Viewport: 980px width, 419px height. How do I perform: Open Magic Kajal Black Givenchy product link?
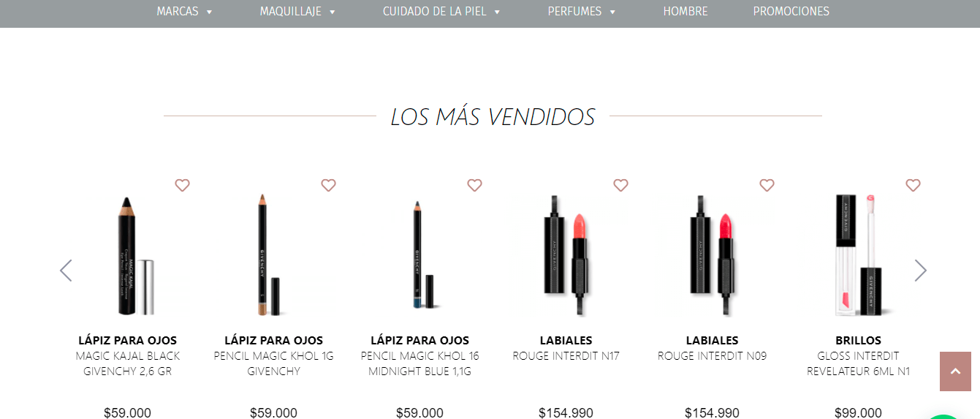point(128,363)
